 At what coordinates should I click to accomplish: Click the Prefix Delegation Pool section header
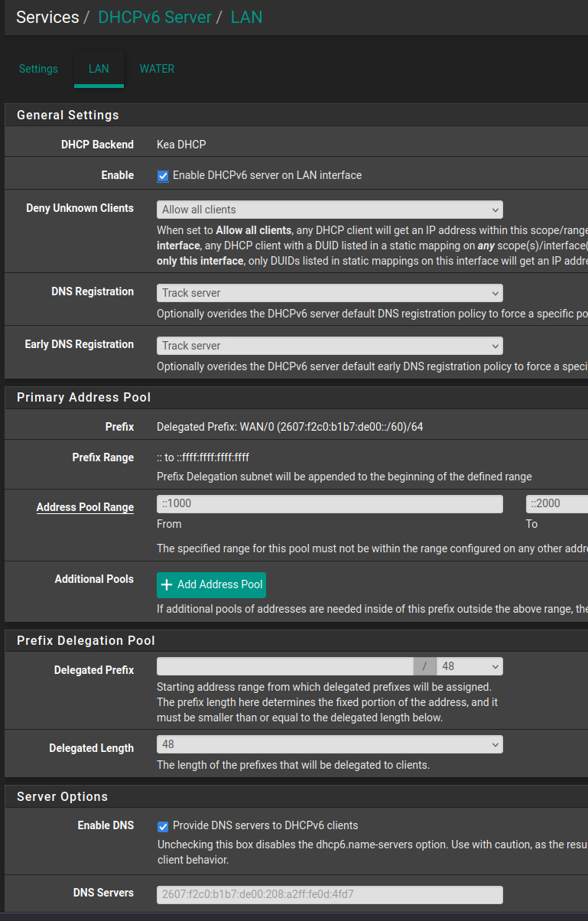click(x=86, y=640)
